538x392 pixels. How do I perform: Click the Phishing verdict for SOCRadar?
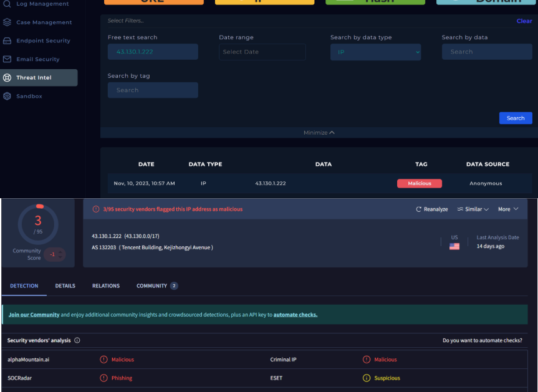pyautogui.click(x=122, y=378)
